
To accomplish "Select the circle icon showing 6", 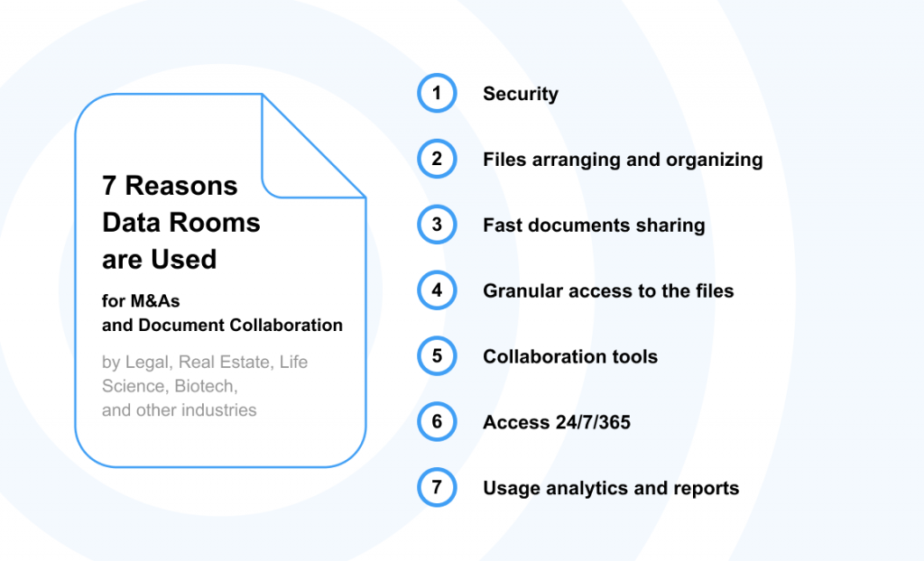I will pos(437,422).
